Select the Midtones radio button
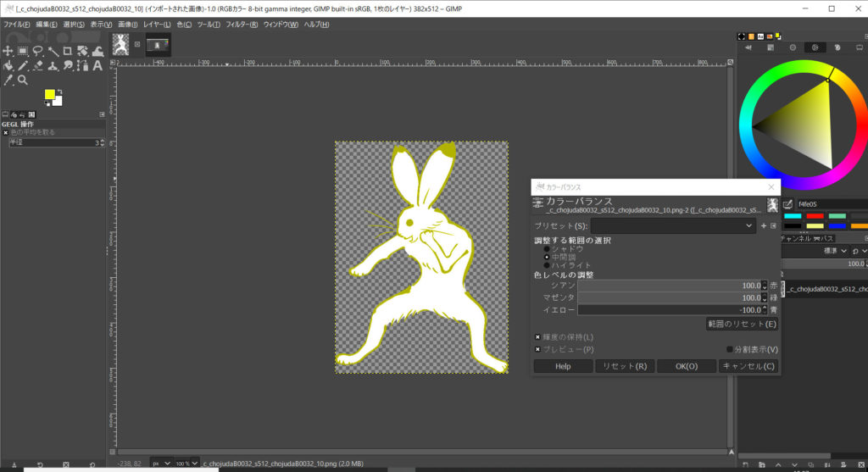 coord(547,258)
